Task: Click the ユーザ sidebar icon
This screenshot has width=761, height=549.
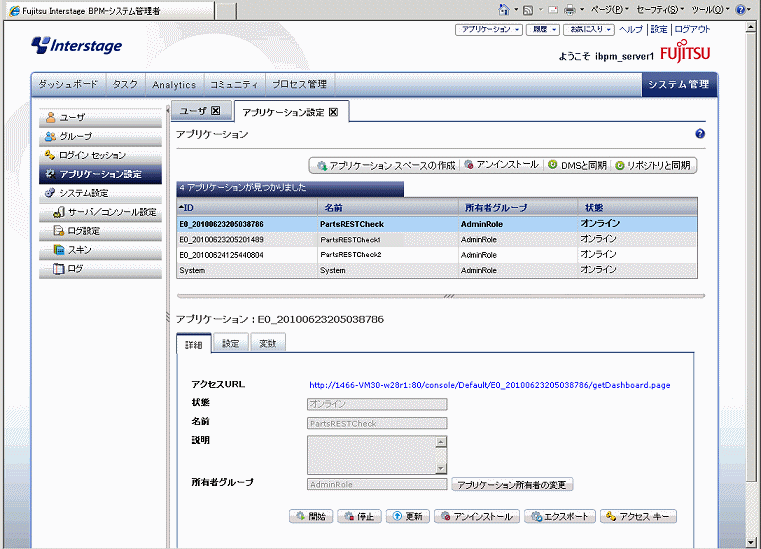Action: coord(50,117)
